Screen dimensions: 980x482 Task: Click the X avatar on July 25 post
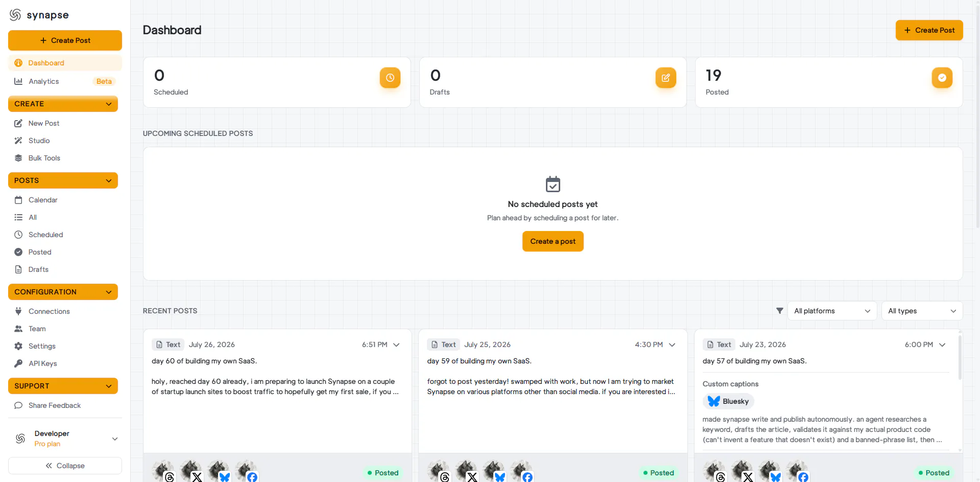click(x=466, y=471)
